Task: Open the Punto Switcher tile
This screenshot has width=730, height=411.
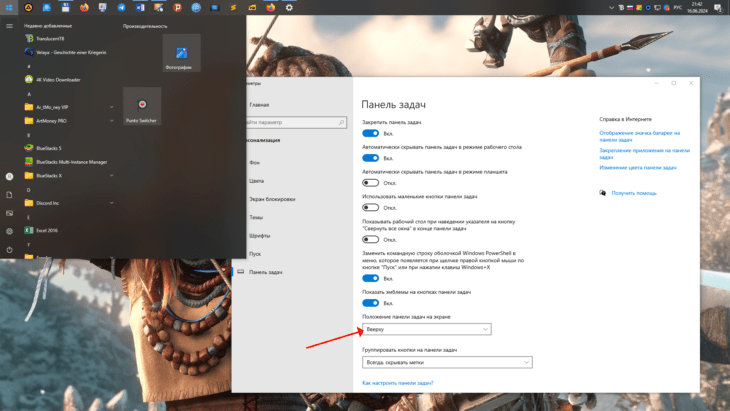Action: coord(142,106)
